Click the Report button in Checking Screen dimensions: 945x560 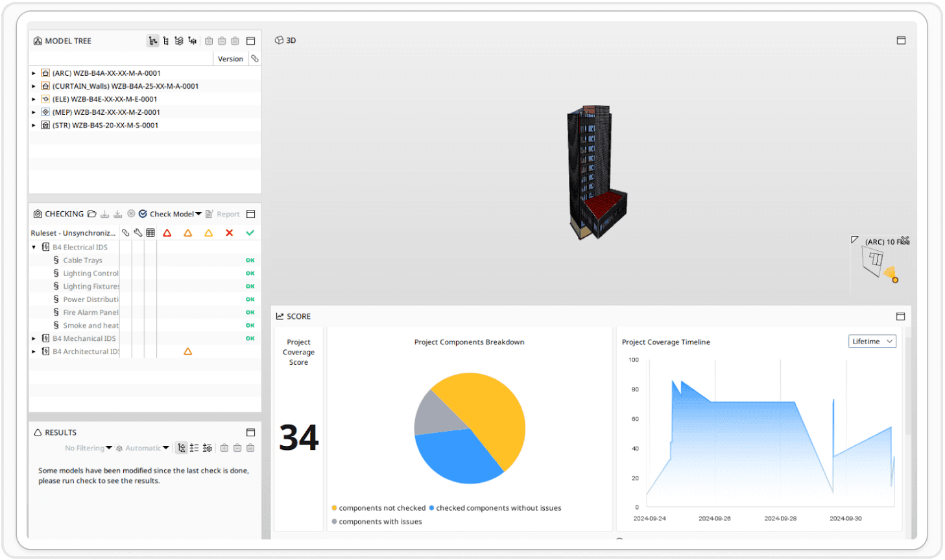(222, 214)
